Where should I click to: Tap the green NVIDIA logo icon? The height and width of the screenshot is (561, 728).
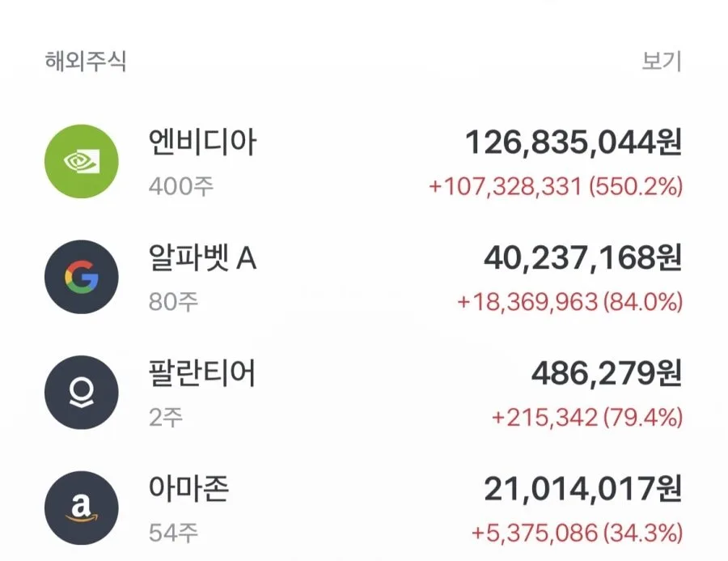click(81, 161)
